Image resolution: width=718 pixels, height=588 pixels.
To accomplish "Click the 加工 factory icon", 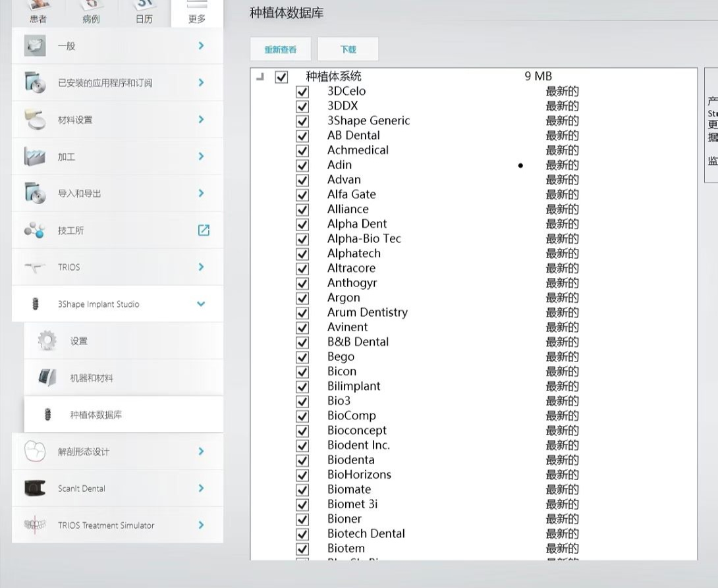I will [x=35, y=157].
